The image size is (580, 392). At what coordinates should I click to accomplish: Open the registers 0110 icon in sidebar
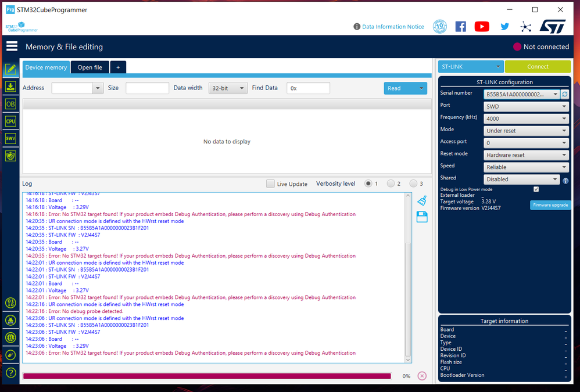tap(10, 303)
